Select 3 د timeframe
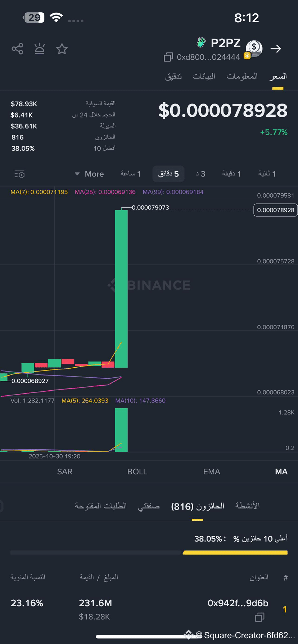298x644 pixels. click(x=200, y=174)
